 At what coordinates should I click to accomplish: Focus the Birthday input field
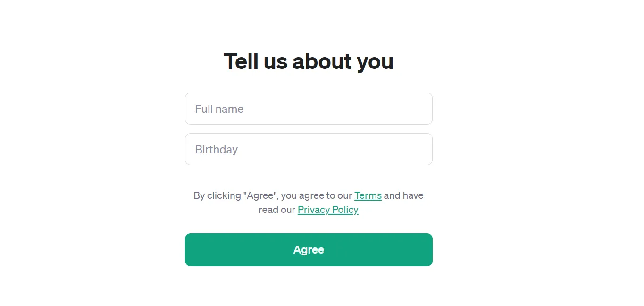(309, 149)
